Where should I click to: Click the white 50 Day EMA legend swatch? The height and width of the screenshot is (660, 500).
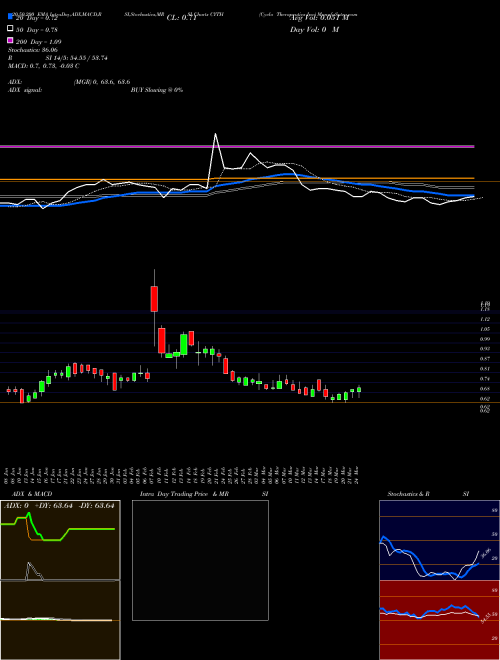[x=11, y=29]
